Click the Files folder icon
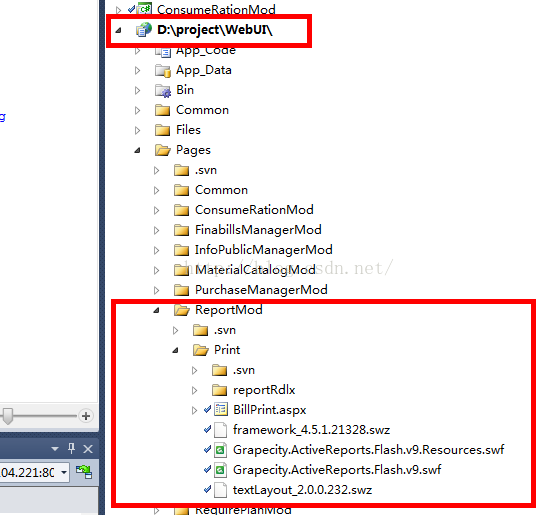Image resolution: width=558 pixels, height=515 pixels. 163,130
